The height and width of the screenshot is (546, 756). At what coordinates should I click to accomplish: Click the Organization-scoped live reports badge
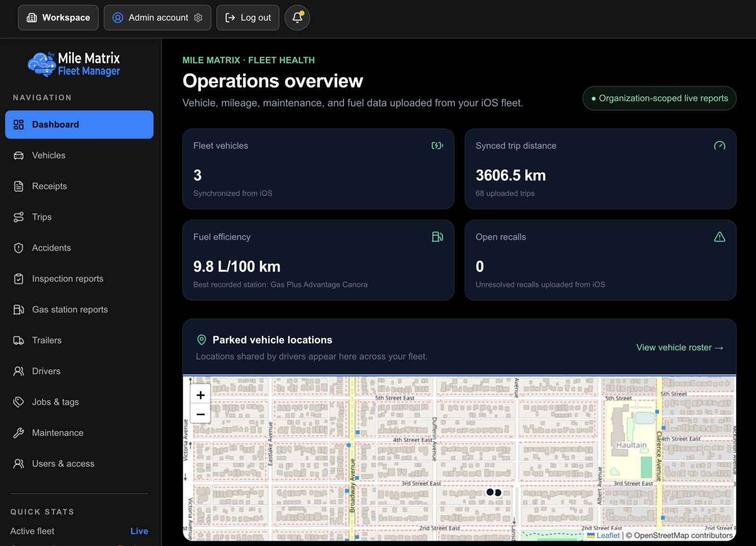click(x=659, y=98)
